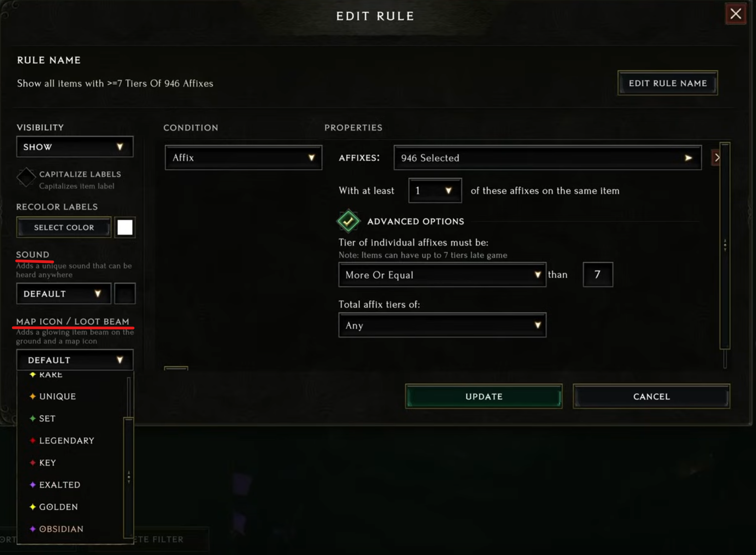Pick the Legendary red star icon

[33, 440]
